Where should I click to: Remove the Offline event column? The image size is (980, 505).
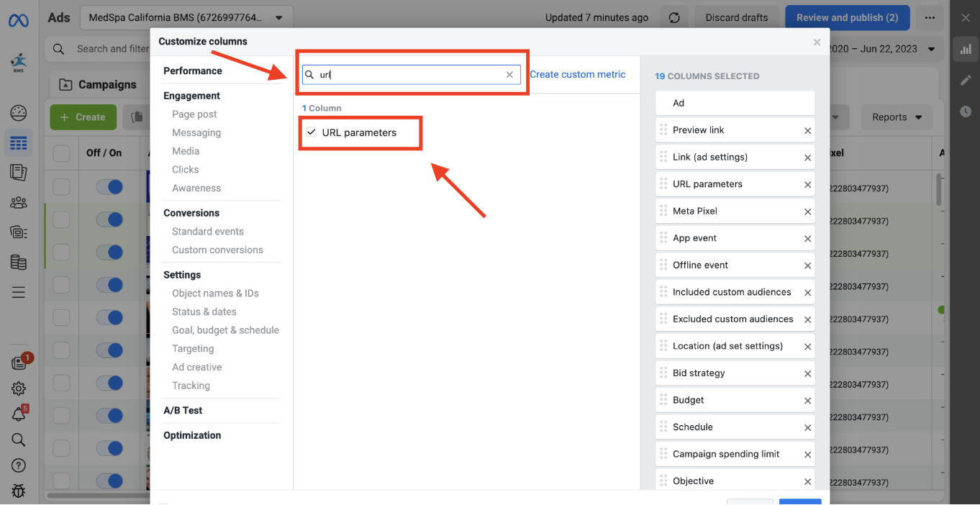click(x=807, y=265)
